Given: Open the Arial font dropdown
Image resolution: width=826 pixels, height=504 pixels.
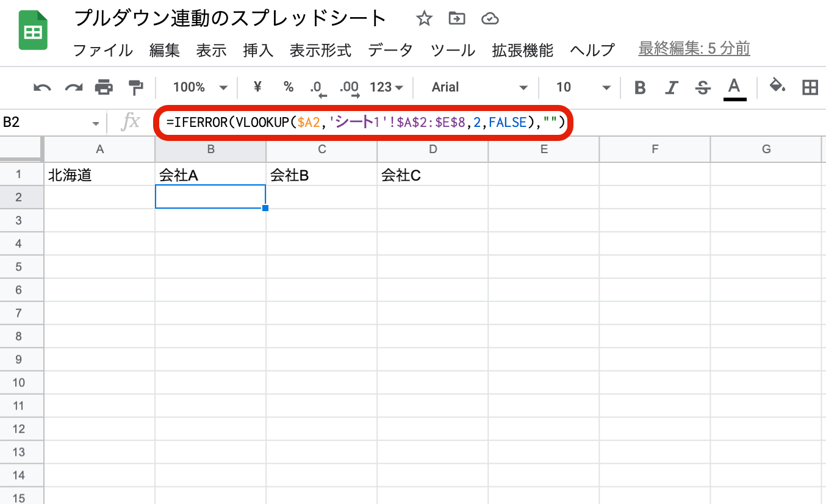Looking at the screenshot, I should click(x=479, y=87).
